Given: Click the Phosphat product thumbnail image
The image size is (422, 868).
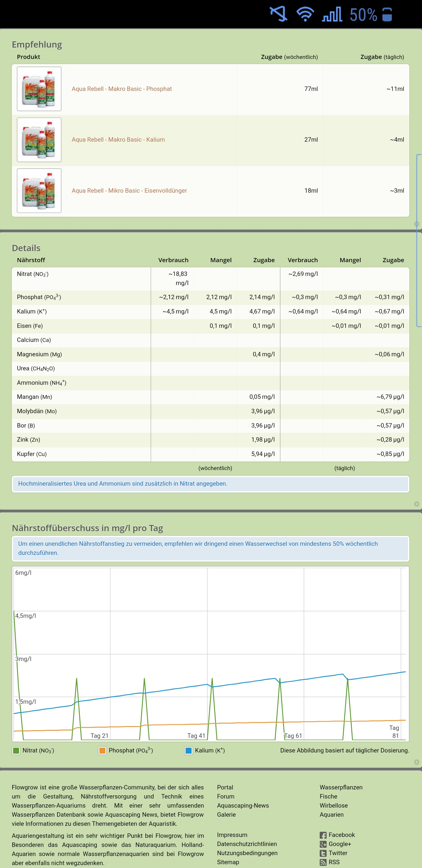Looking at the screenshot, I should pyautogui.click(x=39, y=89).
